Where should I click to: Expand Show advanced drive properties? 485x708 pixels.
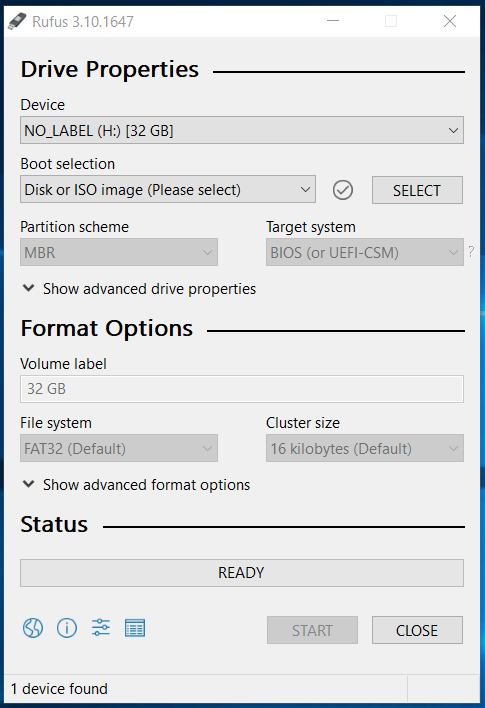139,289
